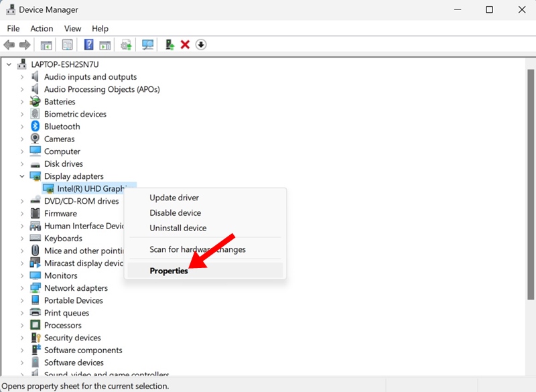Screen dimensions: 536x392
Task: Expand the Processors category chevron
Action: 22,326
